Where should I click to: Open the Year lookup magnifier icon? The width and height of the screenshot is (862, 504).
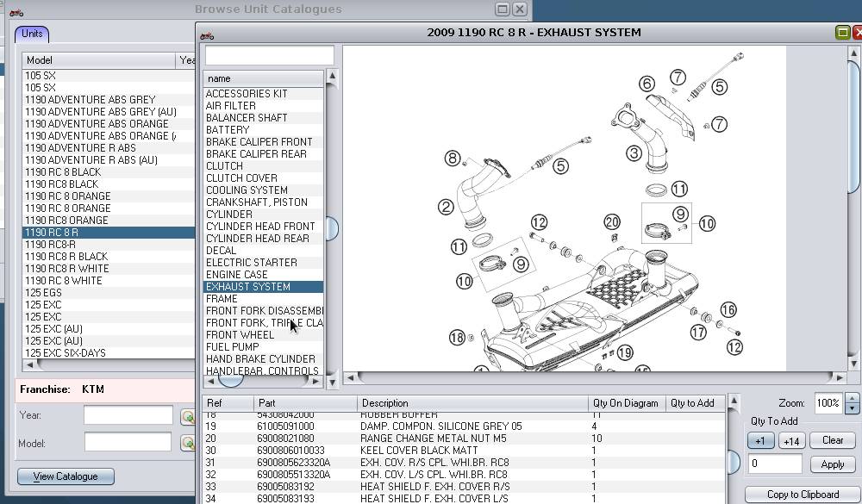point(190,417)
